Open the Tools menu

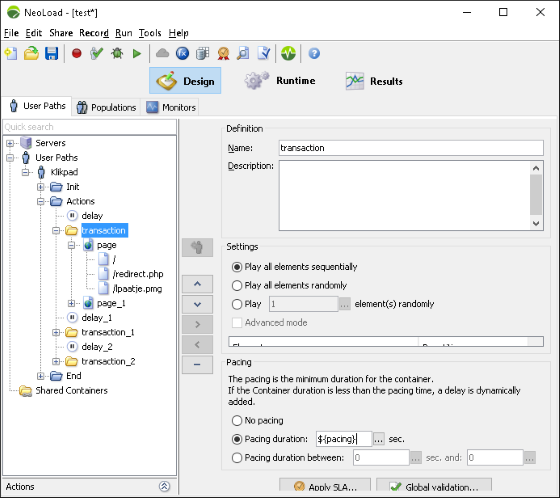click(x=150, y=33)
